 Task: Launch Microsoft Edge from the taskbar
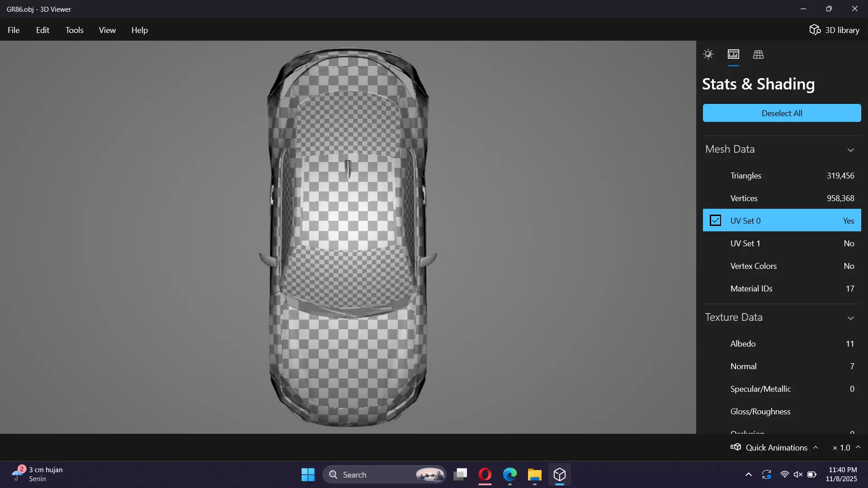click(x=510, y=474)
